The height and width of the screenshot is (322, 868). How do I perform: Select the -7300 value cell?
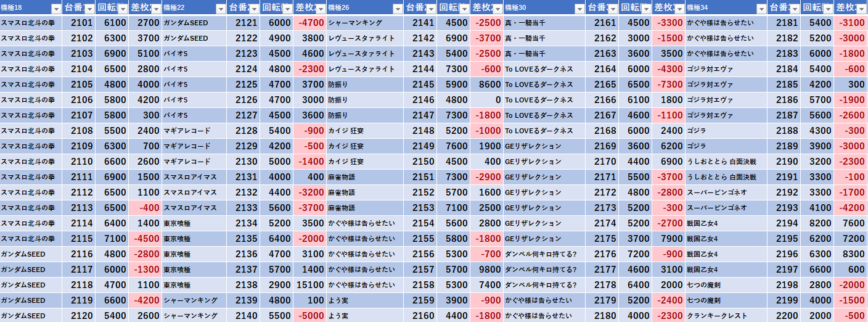tap(668, 85)
